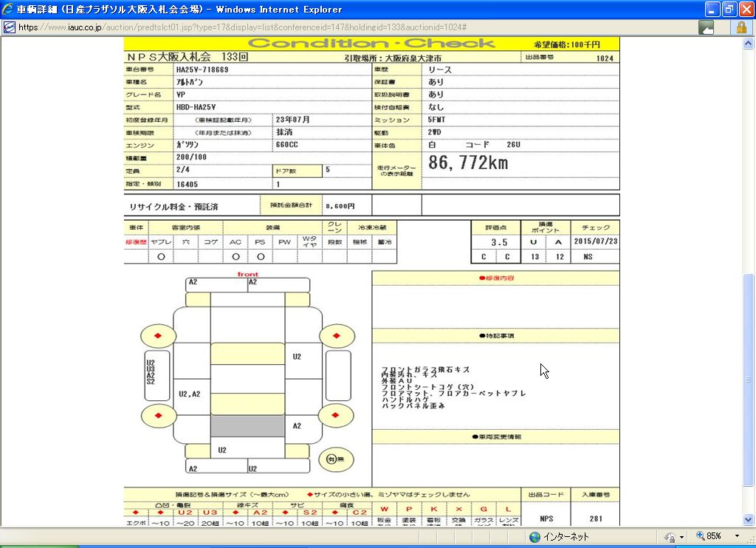
Task: Click the 3.5 evaluation score cell
Action: click(499, 242)
